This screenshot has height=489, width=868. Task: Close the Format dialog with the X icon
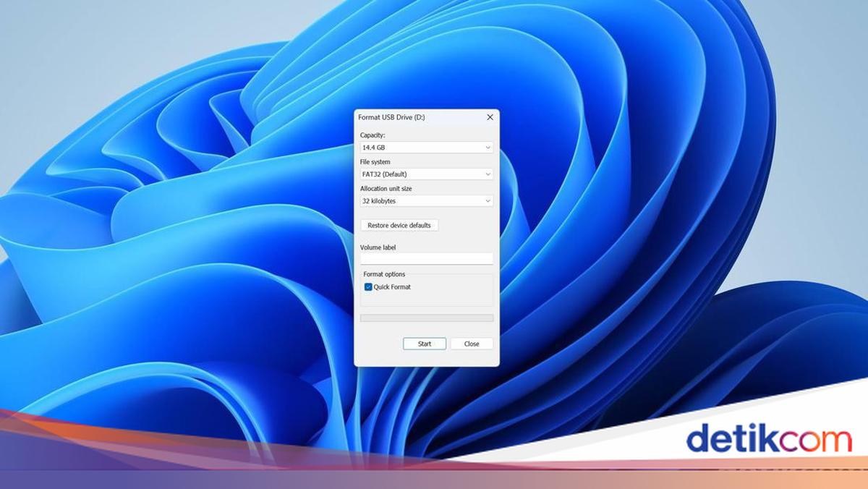point(490,117)
